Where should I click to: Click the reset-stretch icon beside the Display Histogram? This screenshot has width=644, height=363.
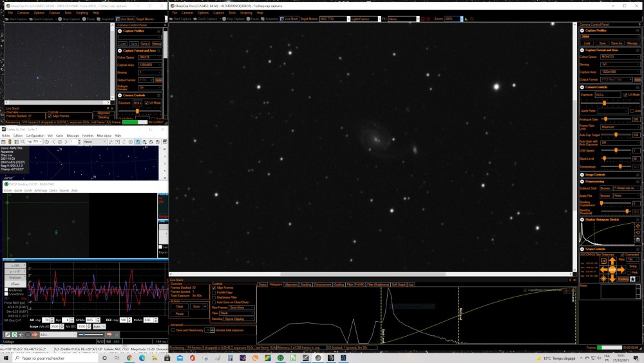(x=638, y=233)
